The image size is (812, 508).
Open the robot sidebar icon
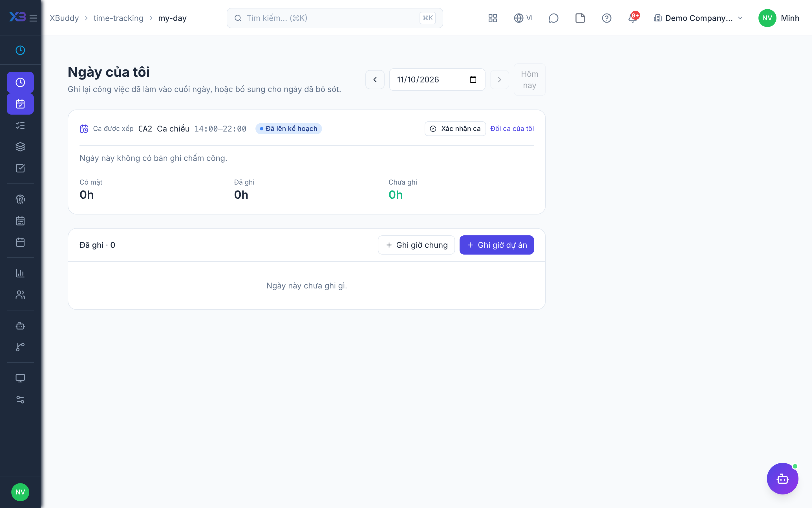tap(20, 326)
